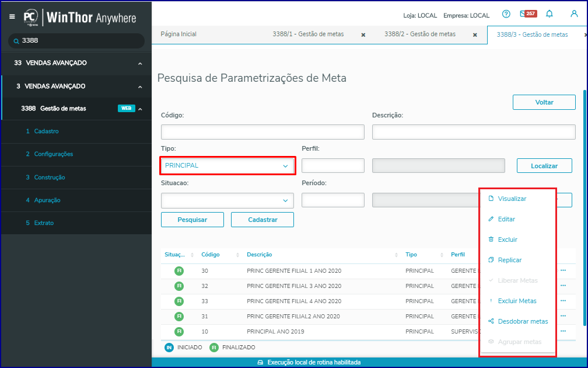Open the three-dots actions for row 33
Image resolution: width=588 pixels, height=368 pixels.
click(x=563, y=301)
